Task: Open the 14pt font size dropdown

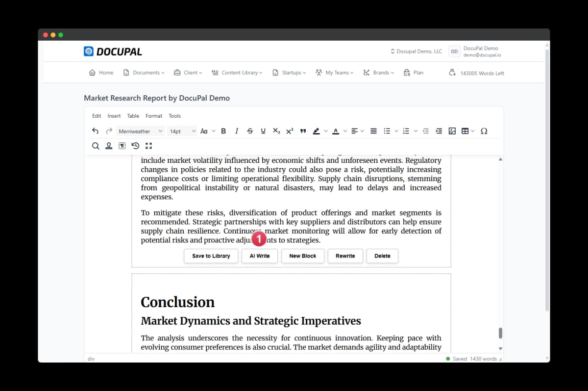Action: (182, 131)
